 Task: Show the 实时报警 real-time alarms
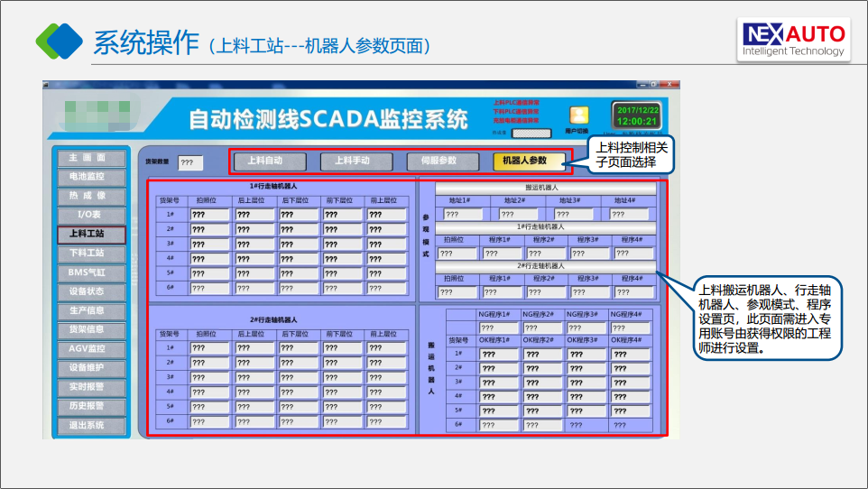(x=91, y=387)
